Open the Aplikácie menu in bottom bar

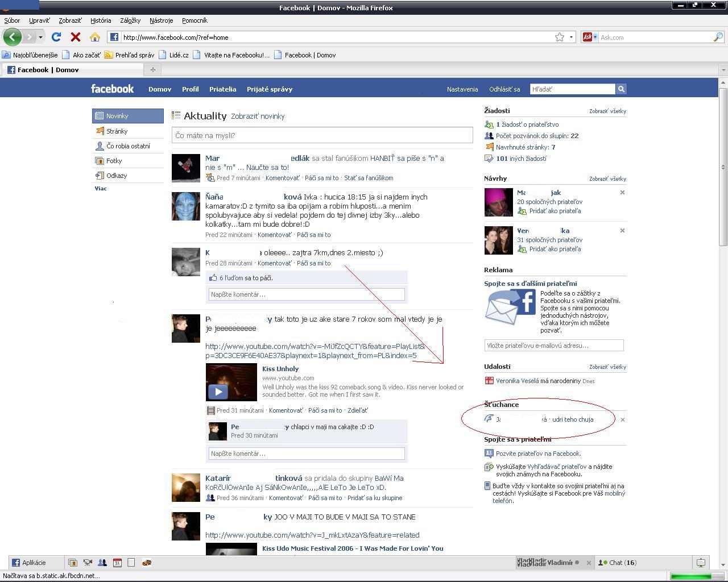tap(28, 563)
